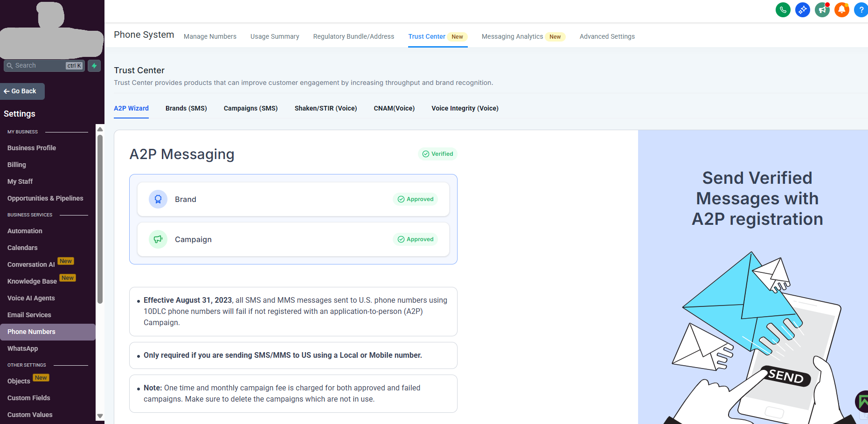Open Knowledge Base settings

tap(32, 281)
